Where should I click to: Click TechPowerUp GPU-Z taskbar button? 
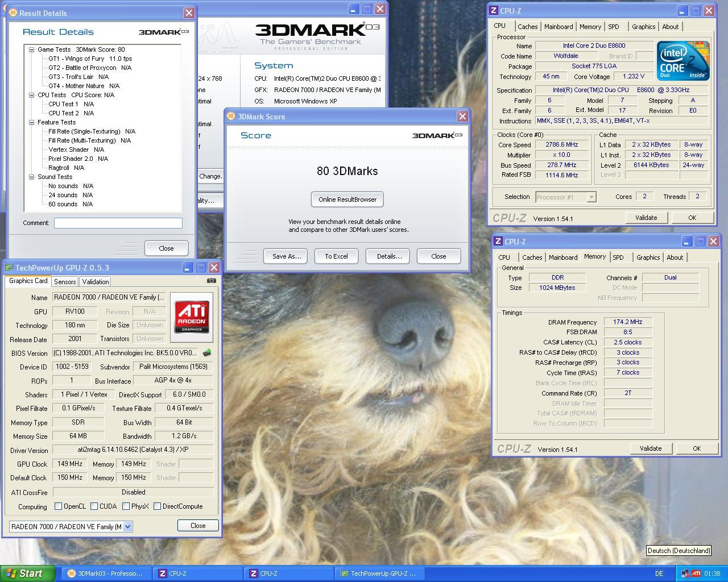380,573
